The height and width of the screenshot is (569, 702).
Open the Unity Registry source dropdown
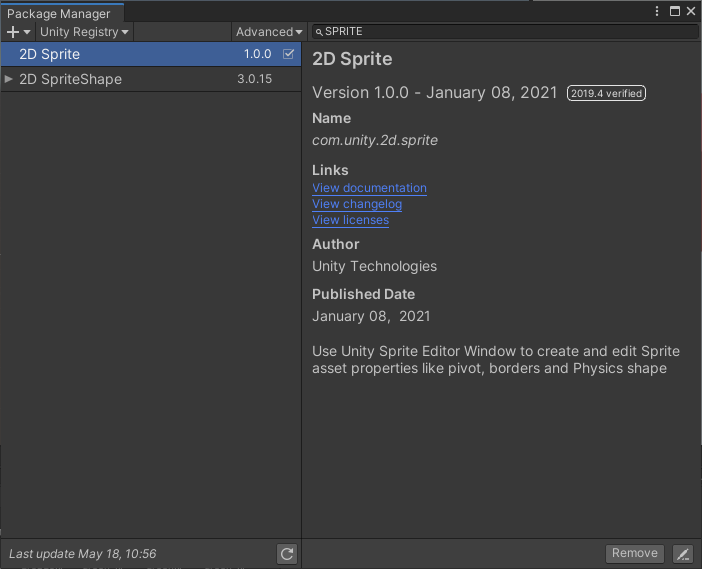pos(84,32)
